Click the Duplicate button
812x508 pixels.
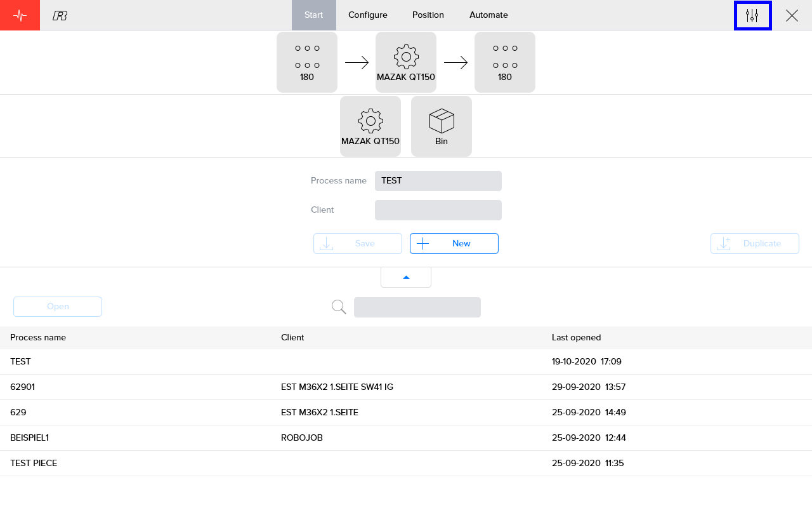(x=755, y=243)
